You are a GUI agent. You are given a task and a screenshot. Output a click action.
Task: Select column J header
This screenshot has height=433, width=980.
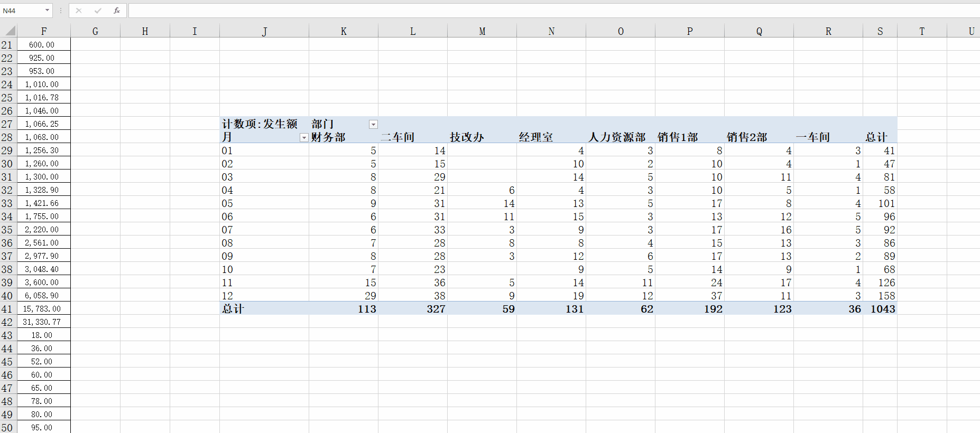click(264, 31)
